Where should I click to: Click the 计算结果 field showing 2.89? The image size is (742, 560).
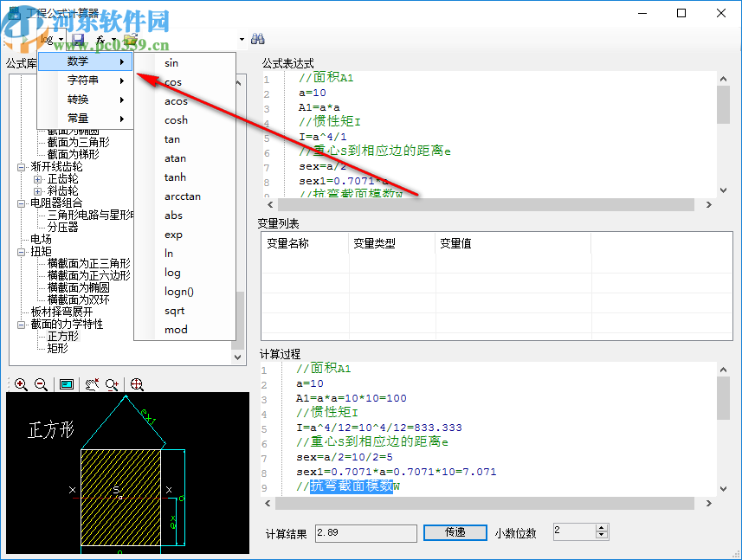[365, 533]
